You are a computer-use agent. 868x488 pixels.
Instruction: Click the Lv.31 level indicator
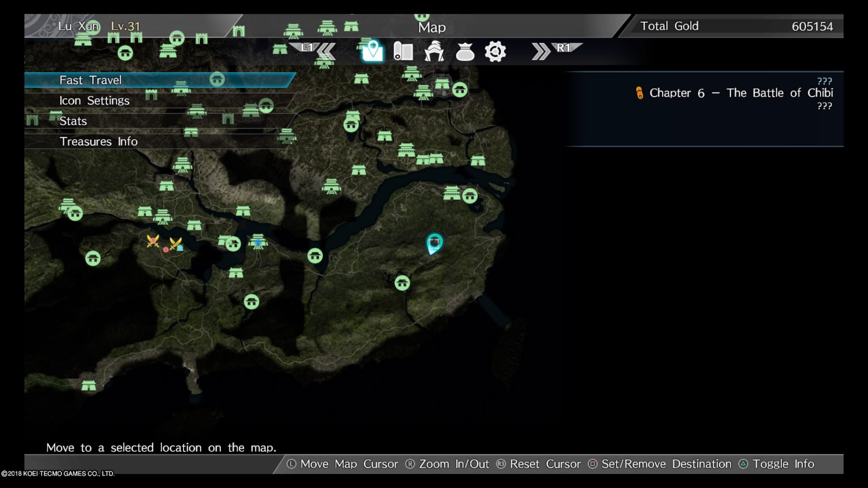pos(125,26)
